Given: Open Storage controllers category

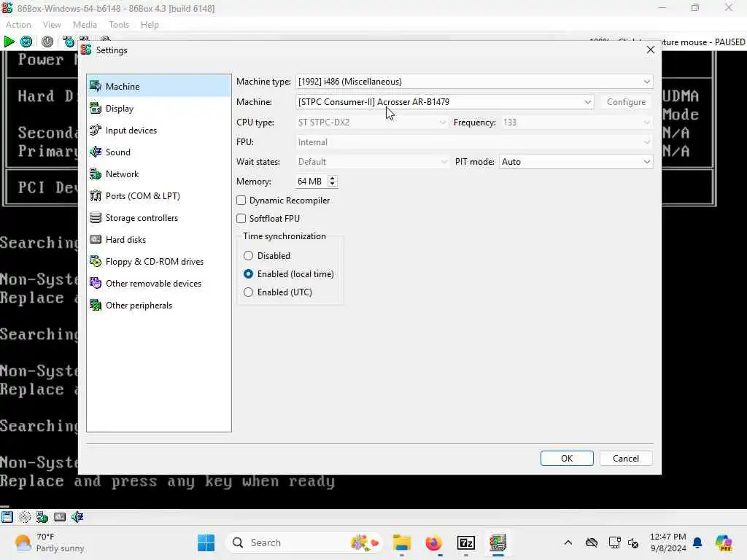Looking at the screenshot, I should (158, 218).
